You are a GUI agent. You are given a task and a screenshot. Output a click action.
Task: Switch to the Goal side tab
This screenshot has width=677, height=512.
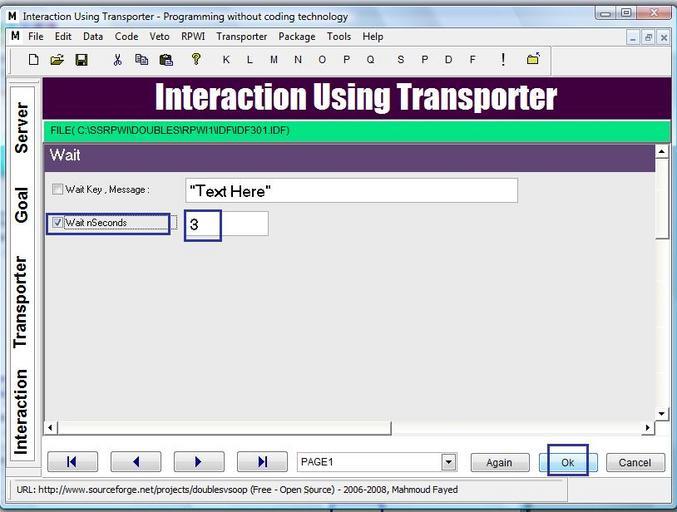pos(22,204)
